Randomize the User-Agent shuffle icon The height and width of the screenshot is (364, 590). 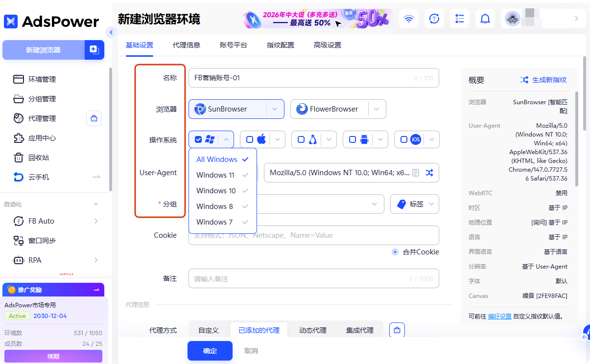click(x=429, y=173)
